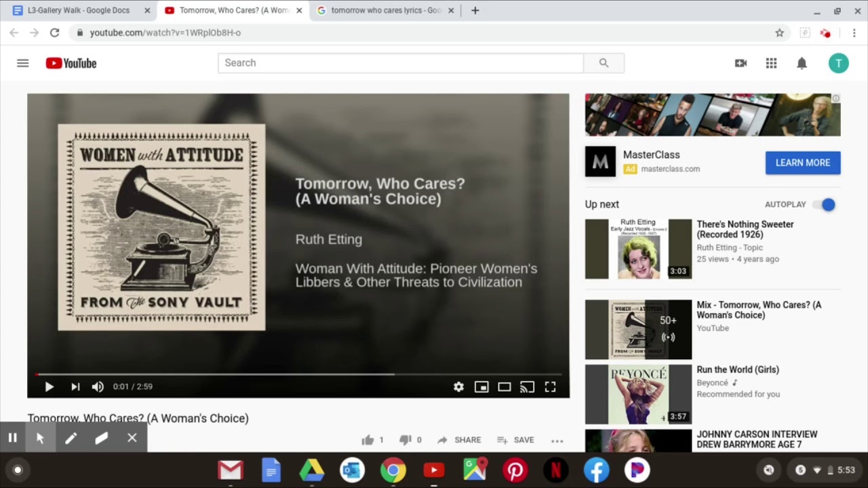Switch to theater mode
This screenshot has width=868, height=488.
point(504,386)
